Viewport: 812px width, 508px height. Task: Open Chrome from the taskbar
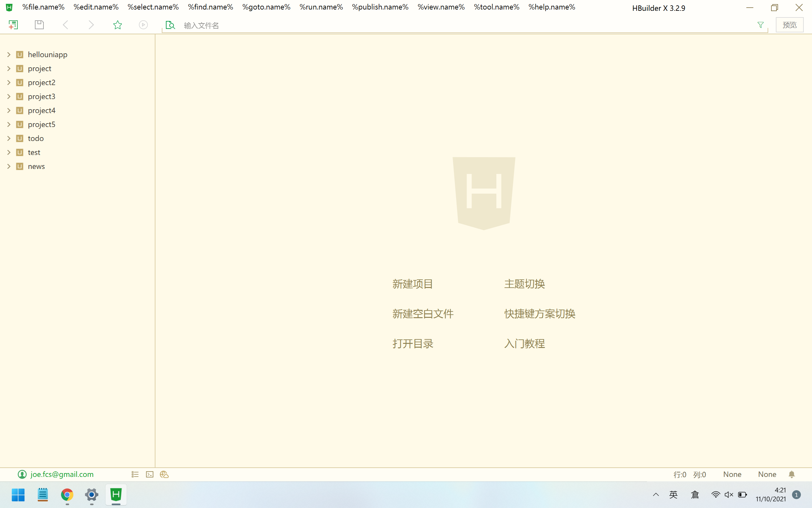[x=67, y=495]
